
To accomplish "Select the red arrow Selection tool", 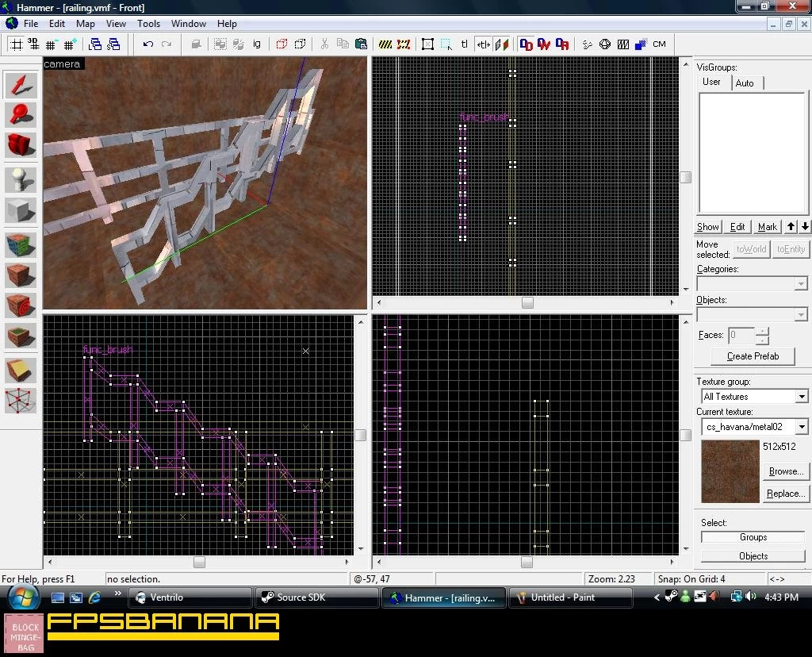I will tap(20, 85).
